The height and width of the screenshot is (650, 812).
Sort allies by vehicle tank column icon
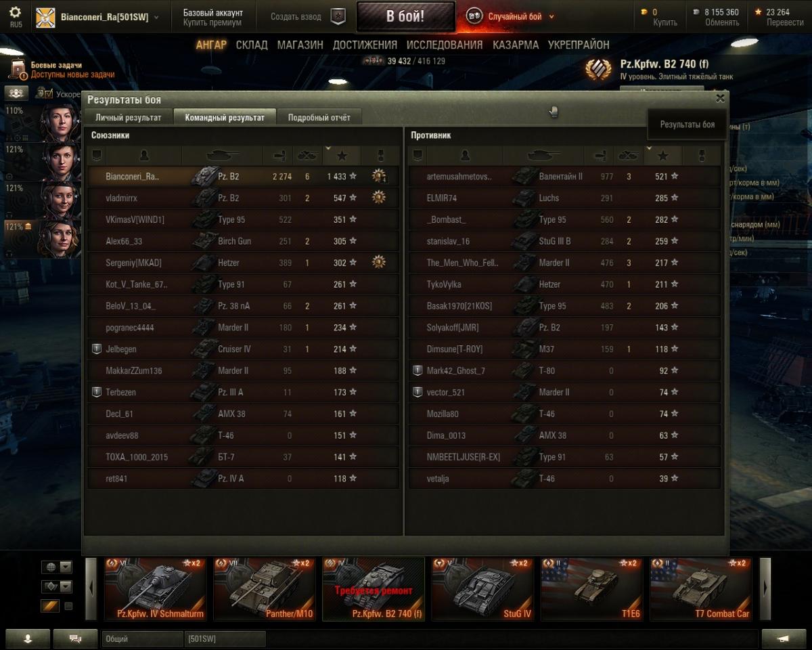point(223,156)
